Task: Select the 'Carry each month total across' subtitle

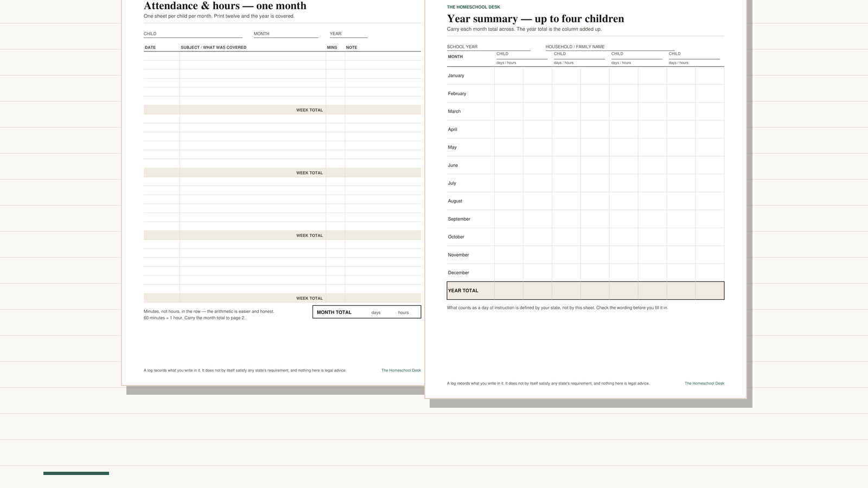Action: [x=524, y=29]
